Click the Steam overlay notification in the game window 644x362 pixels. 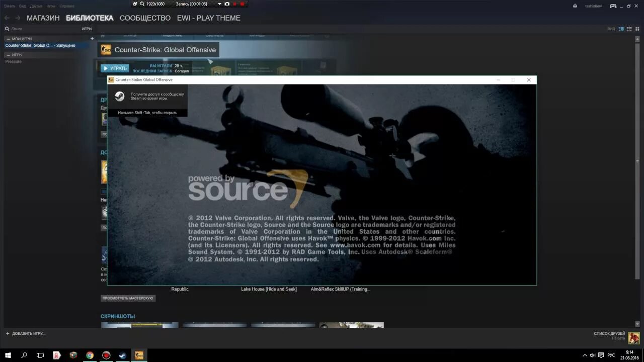pyautogui.click(x=147, y=101)
